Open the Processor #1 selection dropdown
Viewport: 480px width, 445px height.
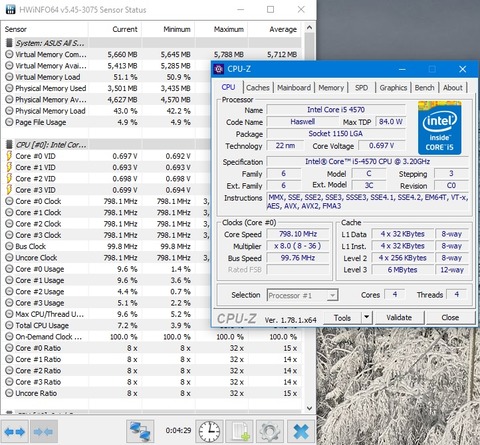pos(302,295)
